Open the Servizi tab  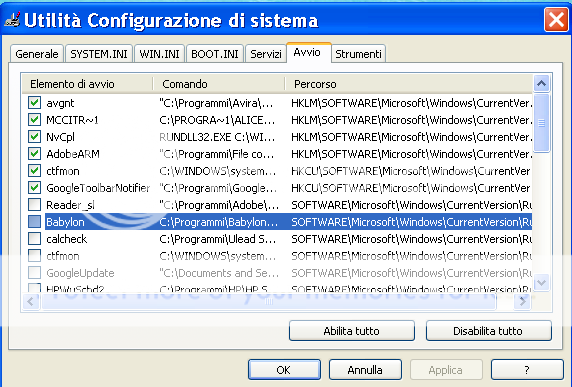click(x=266, y=54)
